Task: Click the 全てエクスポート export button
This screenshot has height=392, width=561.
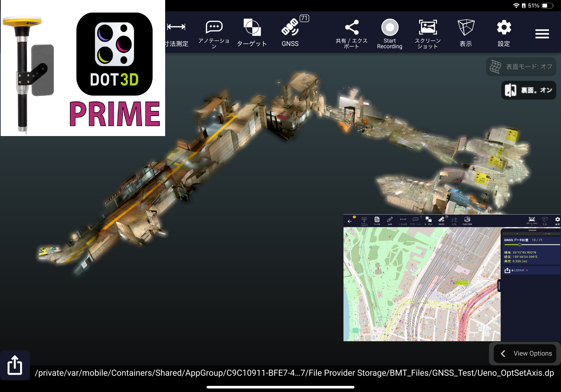Action: pyautogui.click(x=516, y=270)
